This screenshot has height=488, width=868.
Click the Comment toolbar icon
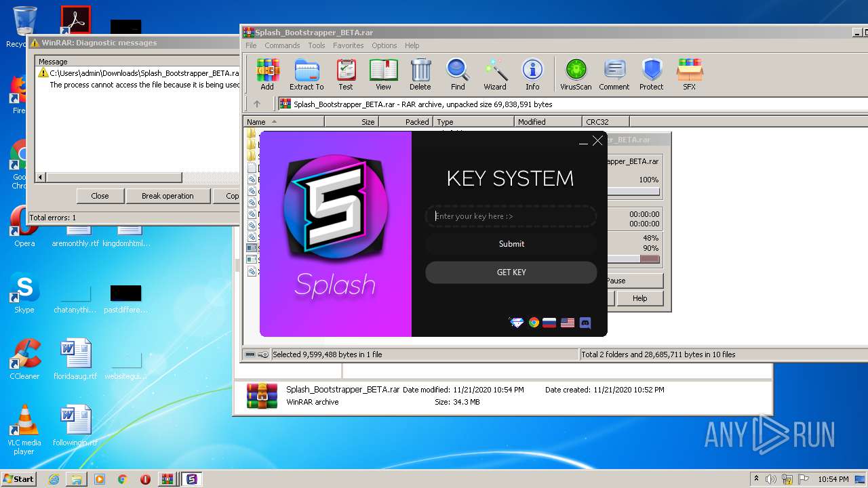click(x=614, y=75)
